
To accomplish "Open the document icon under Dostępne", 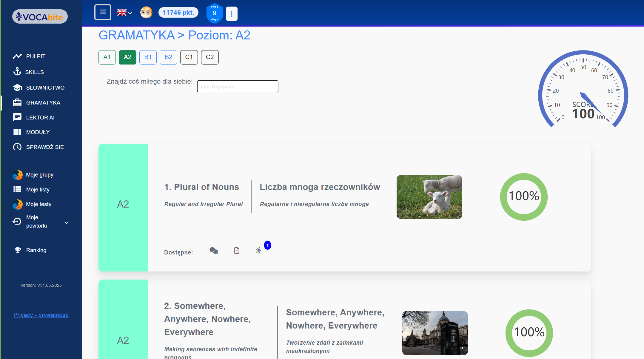I will [x=237, y=251].
